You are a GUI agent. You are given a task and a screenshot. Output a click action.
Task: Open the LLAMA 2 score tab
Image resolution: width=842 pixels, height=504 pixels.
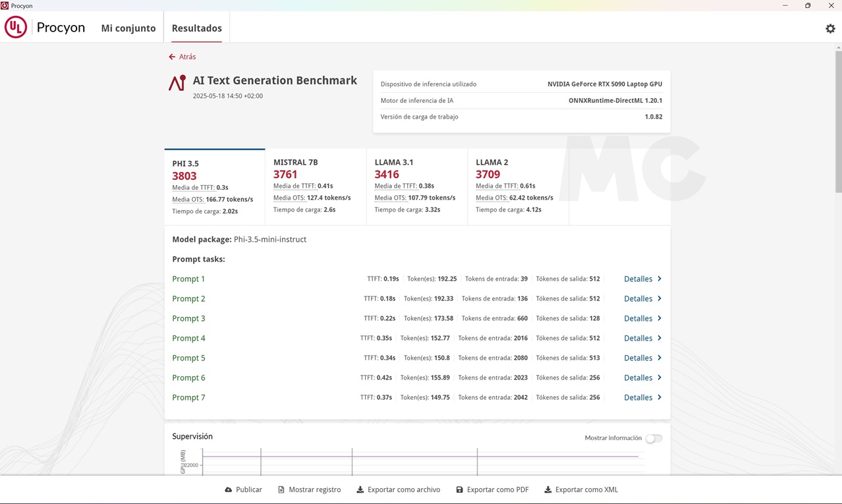tap(518, 186)
